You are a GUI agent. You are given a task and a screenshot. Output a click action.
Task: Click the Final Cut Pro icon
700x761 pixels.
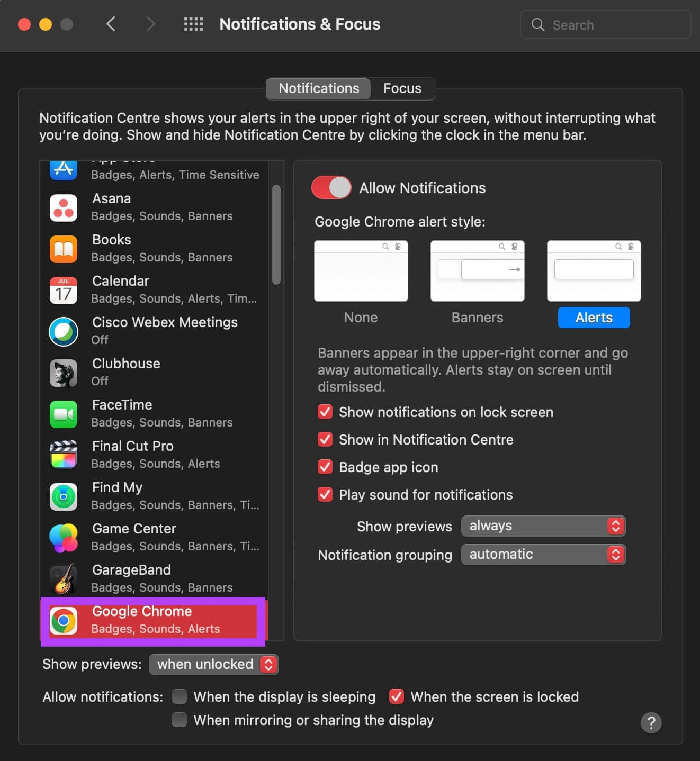pos(64,455)
